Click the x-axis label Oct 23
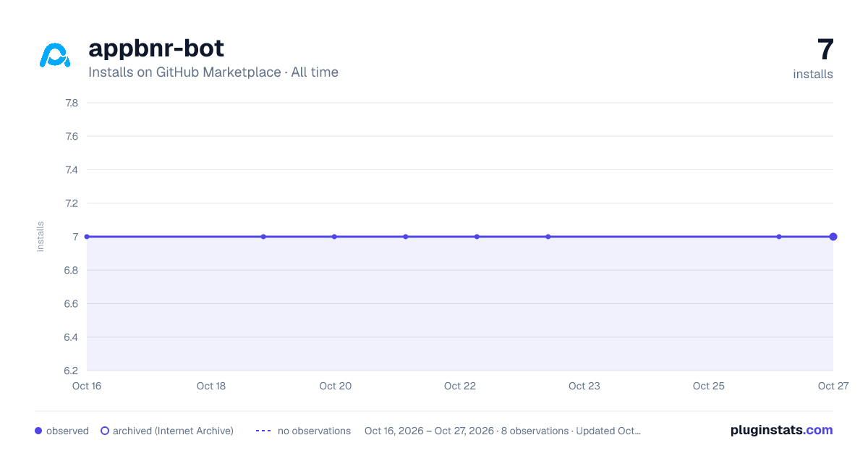This screenshot has height=456, width=868. click(x=584, y=386)
